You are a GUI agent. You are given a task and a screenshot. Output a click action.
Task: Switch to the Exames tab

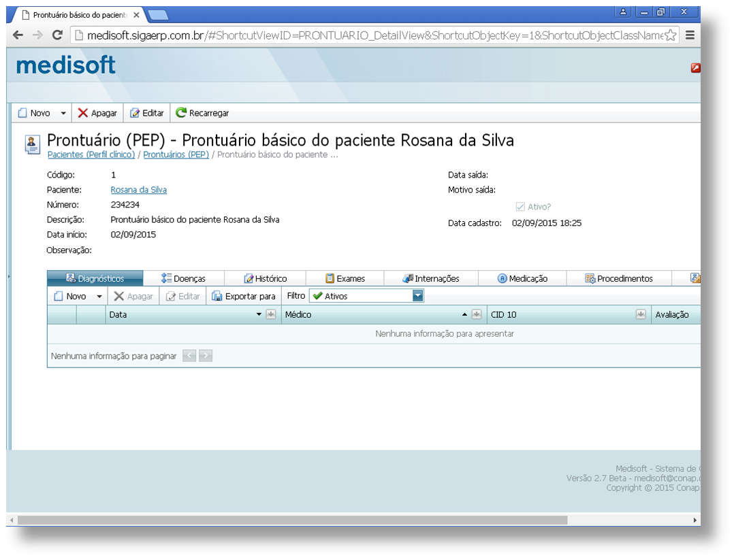tap(345, 278)
